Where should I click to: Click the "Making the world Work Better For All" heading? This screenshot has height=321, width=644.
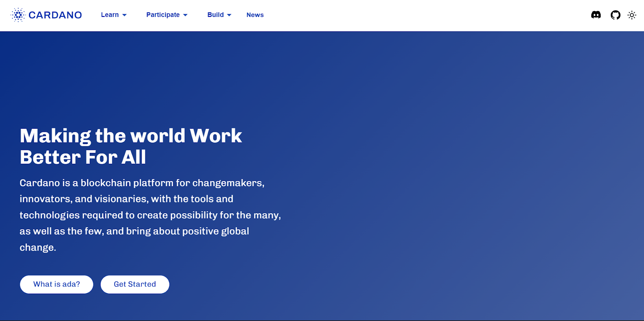[x=131, y=146]
